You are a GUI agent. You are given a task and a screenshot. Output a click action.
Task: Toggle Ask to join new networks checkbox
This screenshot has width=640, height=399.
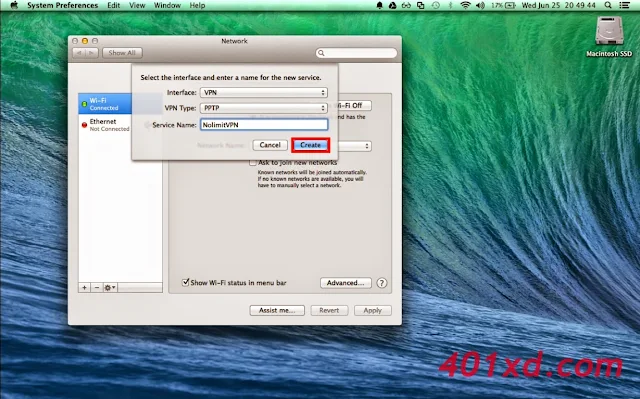click(x=253, y=162)
